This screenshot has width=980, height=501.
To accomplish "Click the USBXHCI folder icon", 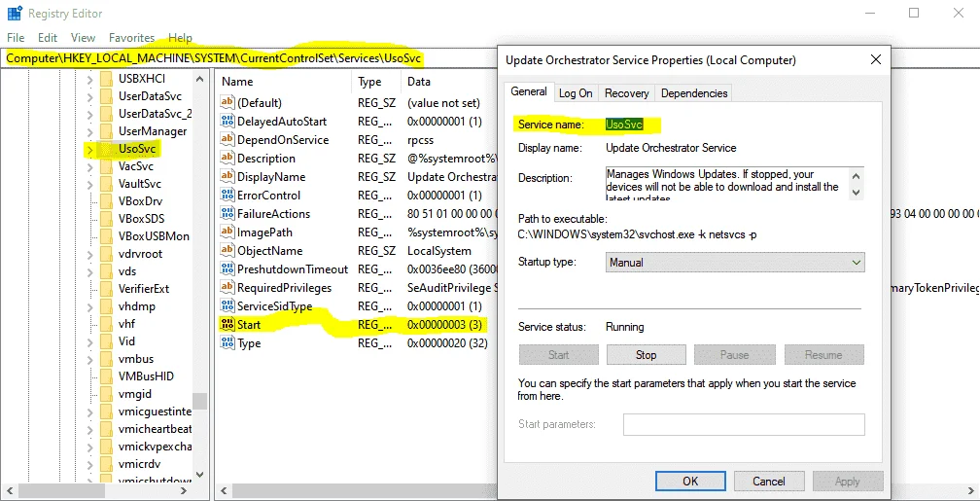I will (107, 79).
